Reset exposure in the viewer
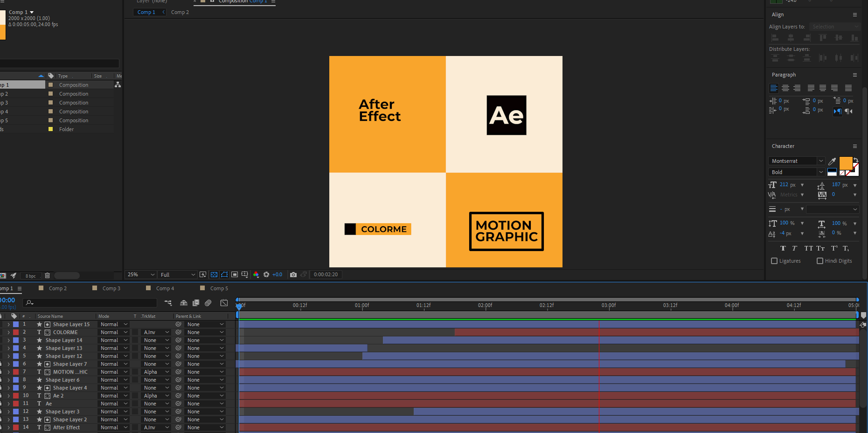 (266, 275)
